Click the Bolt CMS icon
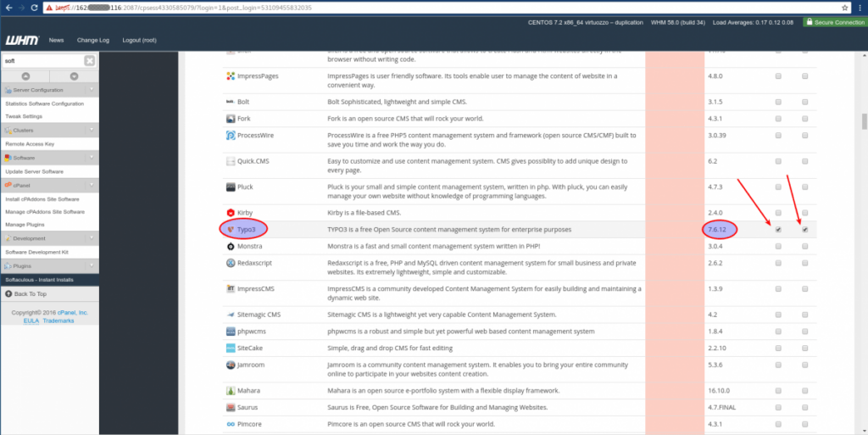The width and height of the screenshot is (868, 435). pyautogui.click(x=231, y=102)
